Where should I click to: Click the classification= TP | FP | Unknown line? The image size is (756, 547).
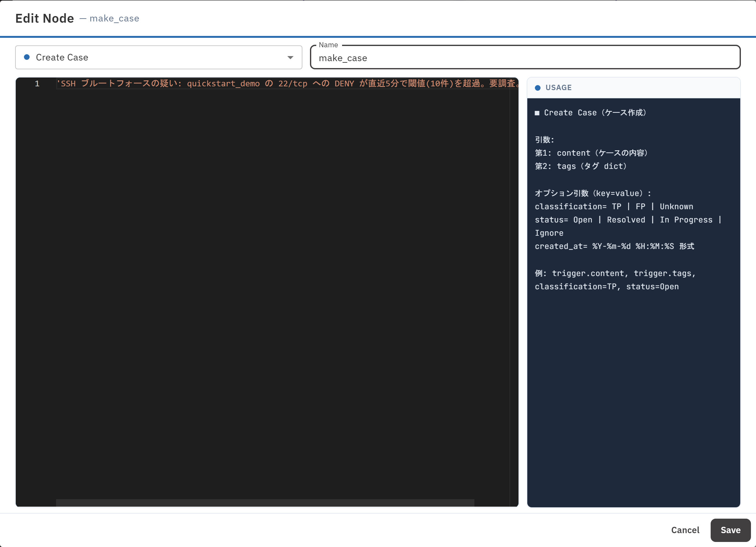pos(614,207)
